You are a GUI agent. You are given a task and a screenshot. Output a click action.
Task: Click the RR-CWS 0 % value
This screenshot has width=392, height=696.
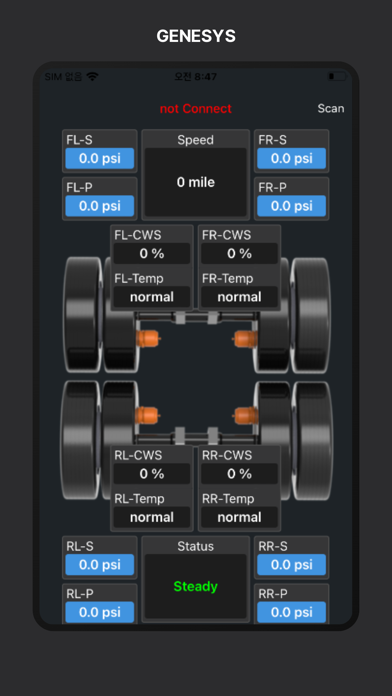point(240,474)
